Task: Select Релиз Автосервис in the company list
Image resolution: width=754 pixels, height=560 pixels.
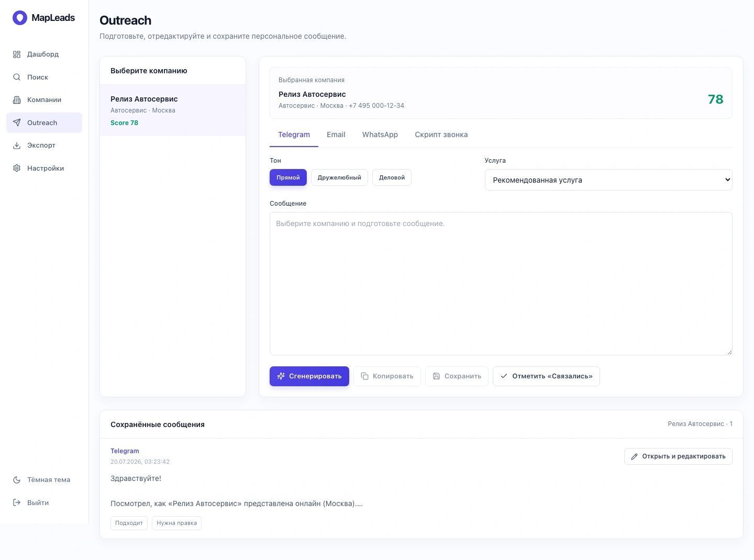Action: point(173,110)
